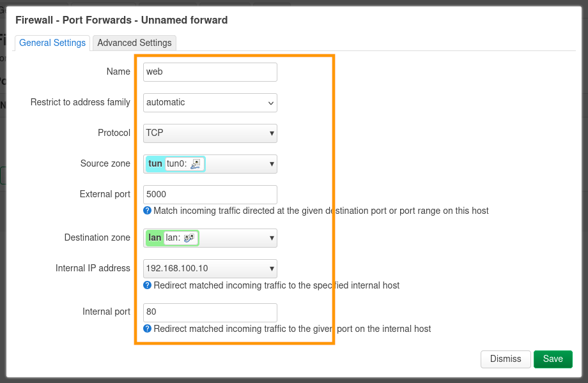
Task: Click the Source zone dropdown arrow
Action: (x=272, y=164)
